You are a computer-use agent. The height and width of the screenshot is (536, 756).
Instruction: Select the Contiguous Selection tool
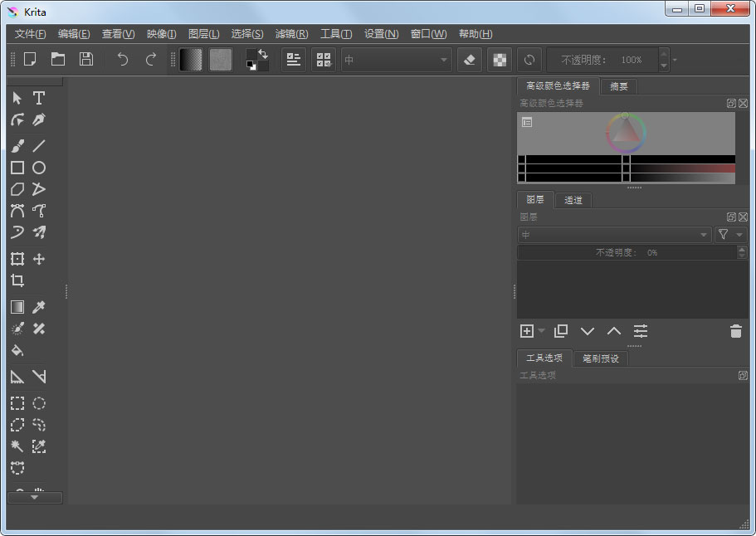(17, 446)
